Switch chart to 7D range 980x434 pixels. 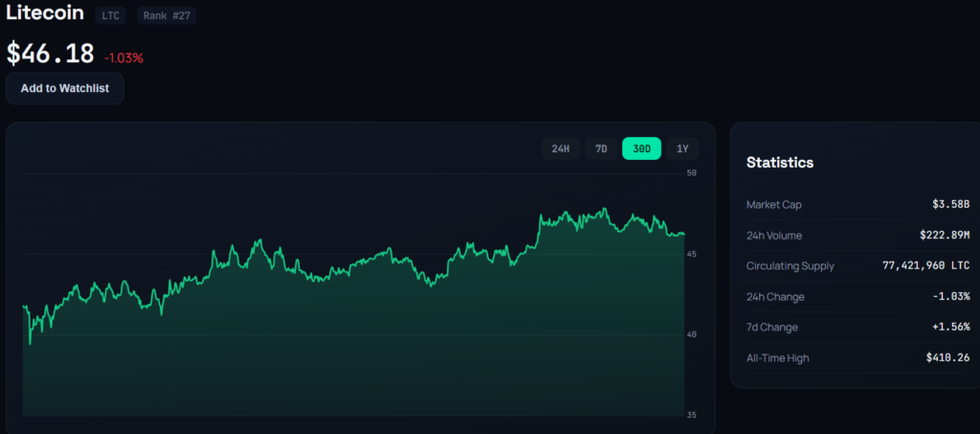pos(601,148)
